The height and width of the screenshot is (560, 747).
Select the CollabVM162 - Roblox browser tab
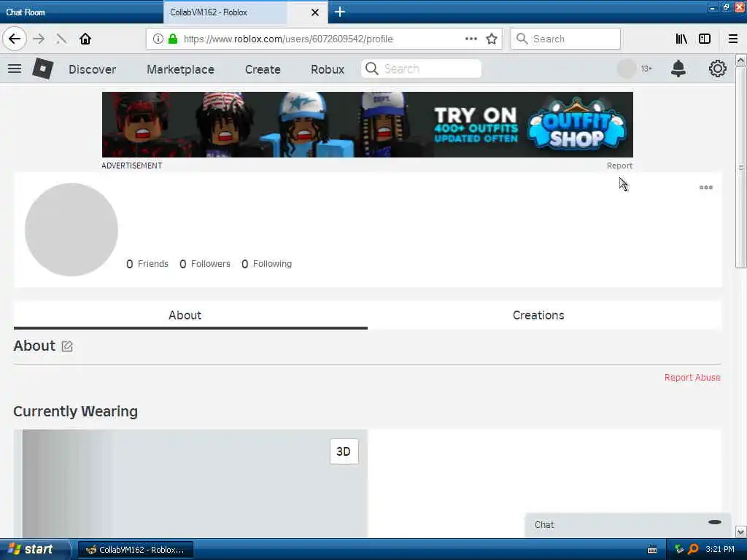[x=245, y=12]
